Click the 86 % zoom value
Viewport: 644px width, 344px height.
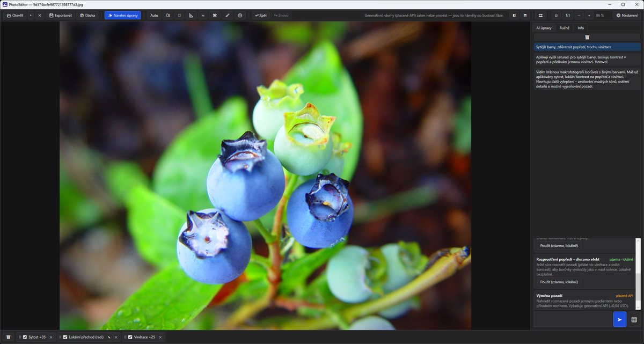(x=600, y=16)
